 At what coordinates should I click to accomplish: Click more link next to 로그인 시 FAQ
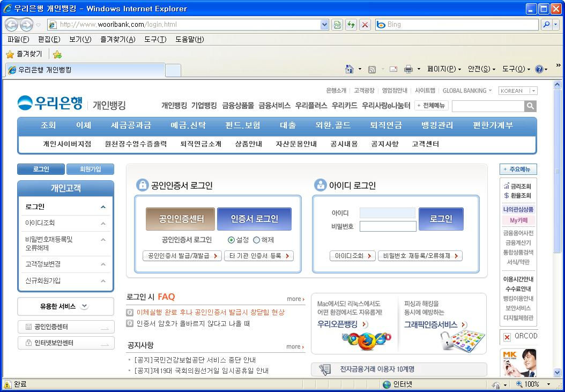295,299
